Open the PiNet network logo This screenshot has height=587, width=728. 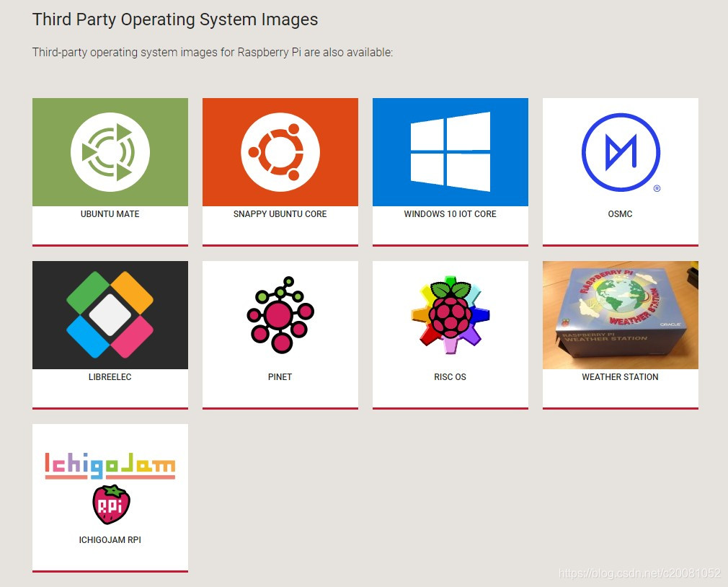click(x=280, y=315)
